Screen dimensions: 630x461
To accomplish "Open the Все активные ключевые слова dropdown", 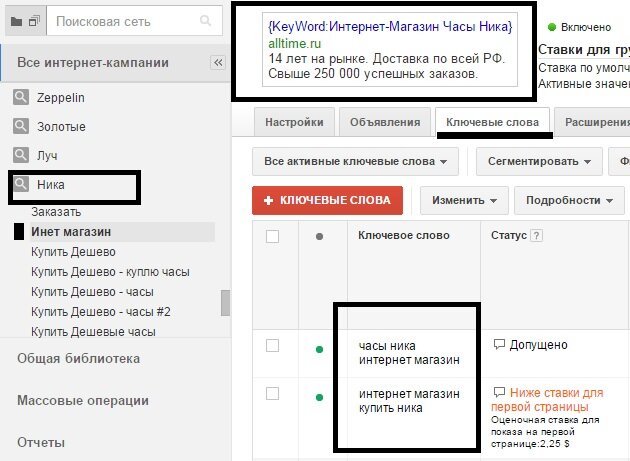I will tap(355, 162).
